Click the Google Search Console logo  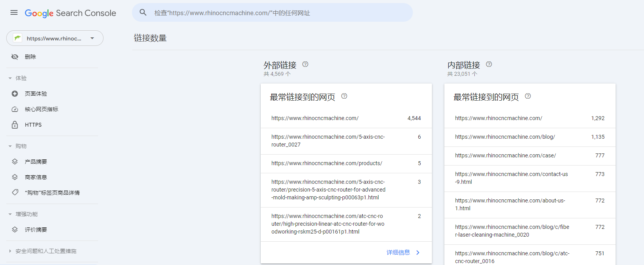pyautogui.click(x=70, y=13)
